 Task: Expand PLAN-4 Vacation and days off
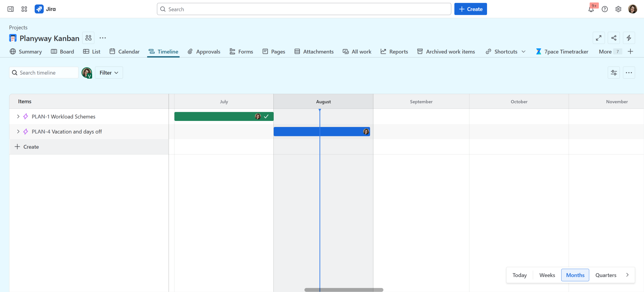pyautogui.click(x=18, y=132)
